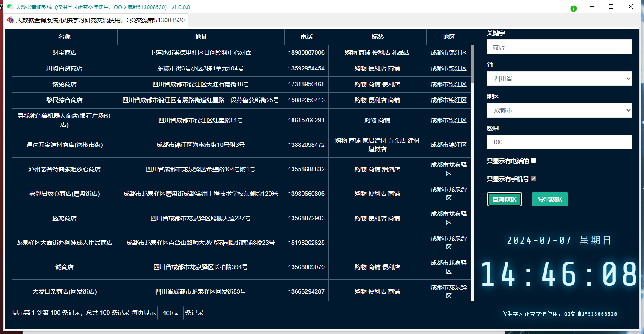Click the 名称 column header

[x=64, y=37]
